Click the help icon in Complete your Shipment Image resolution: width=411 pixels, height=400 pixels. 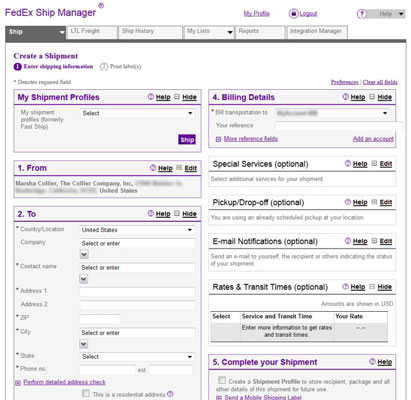(x=372, y=362)
